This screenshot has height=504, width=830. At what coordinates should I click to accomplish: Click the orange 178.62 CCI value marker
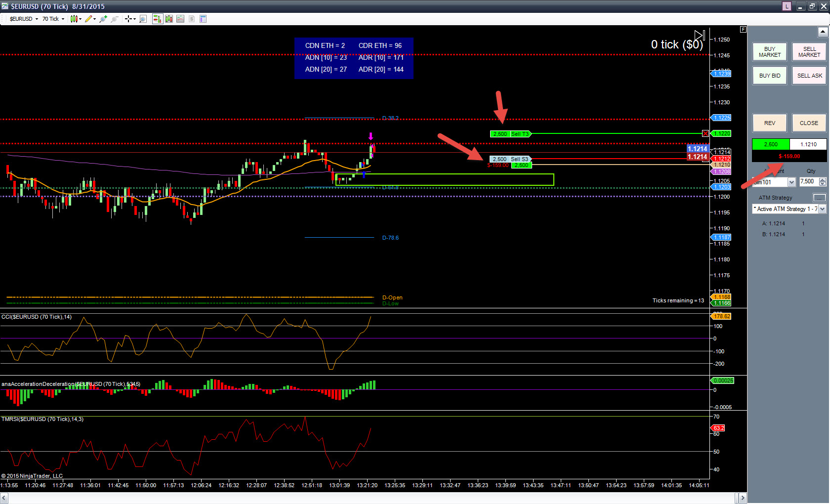721,316
